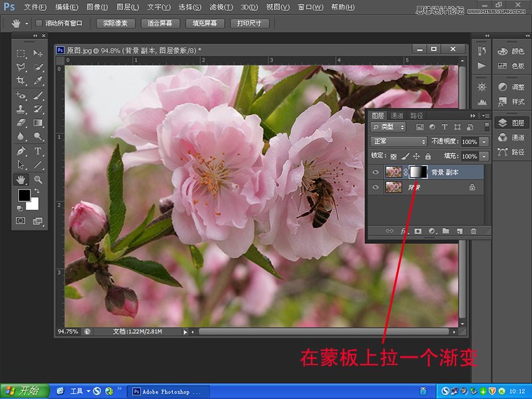Viewport: 532px width, 399px height.
Task: Select the Eyedropper tool
Action: (38, 80)
